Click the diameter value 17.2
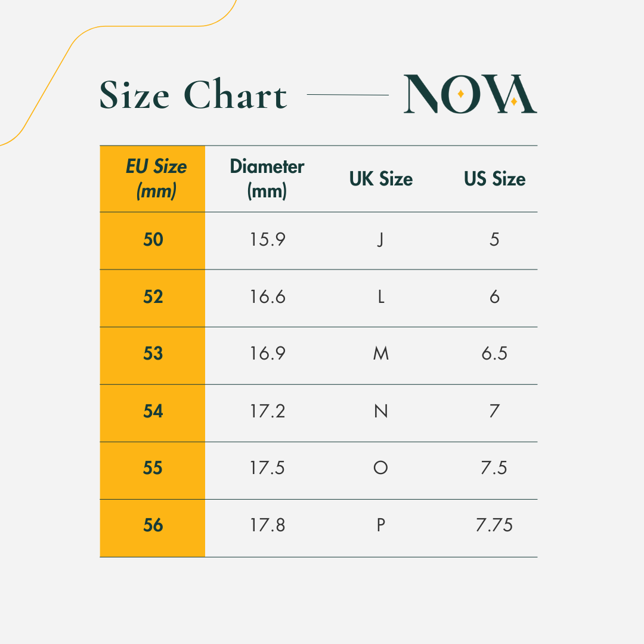This screenshot has width=644, height=644. (267, 411)
